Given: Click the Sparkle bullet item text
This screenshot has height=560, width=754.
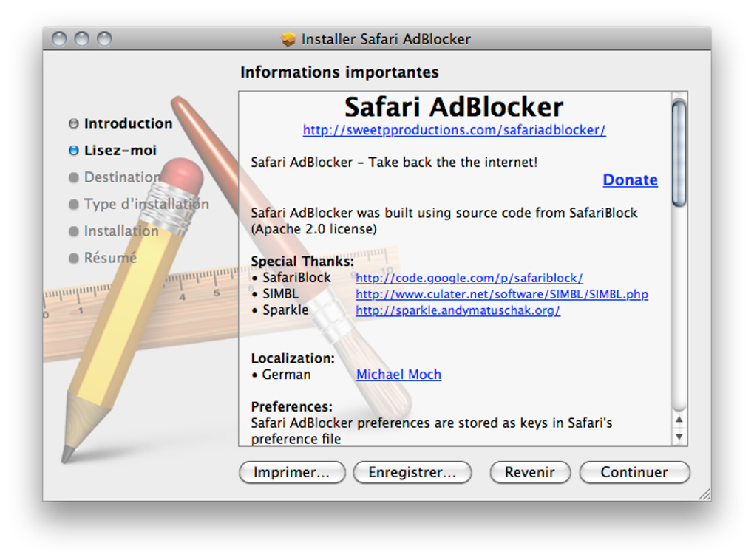Looking at the screenshot, I should (285, 310).
